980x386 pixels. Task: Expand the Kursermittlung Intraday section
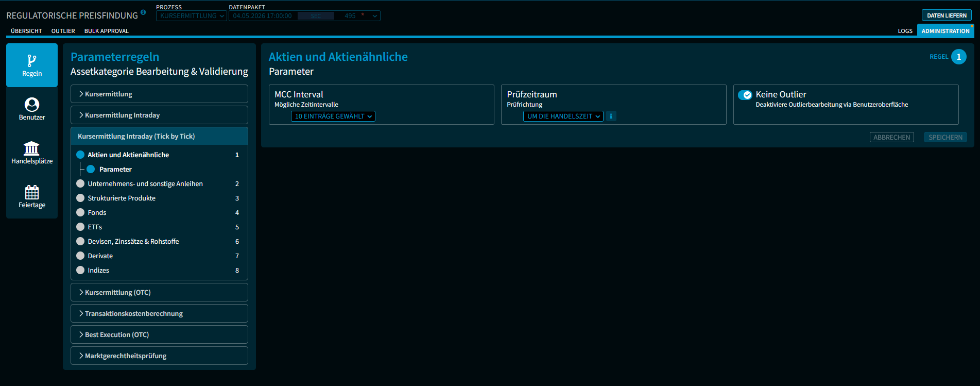159,115
